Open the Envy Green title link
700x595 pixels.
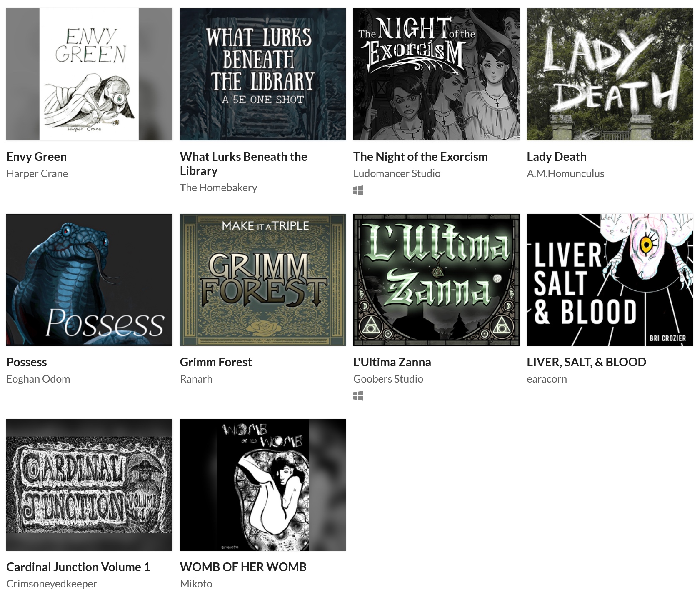(37, 157)
